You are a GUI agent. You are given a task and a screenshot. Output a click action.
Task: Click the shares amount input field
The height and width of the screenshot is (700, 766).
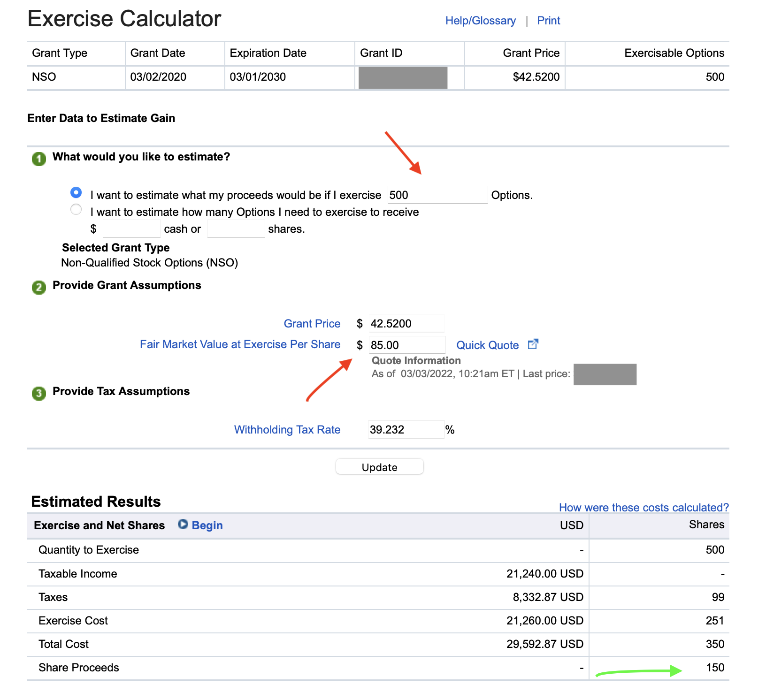click(x=236, y=229)
